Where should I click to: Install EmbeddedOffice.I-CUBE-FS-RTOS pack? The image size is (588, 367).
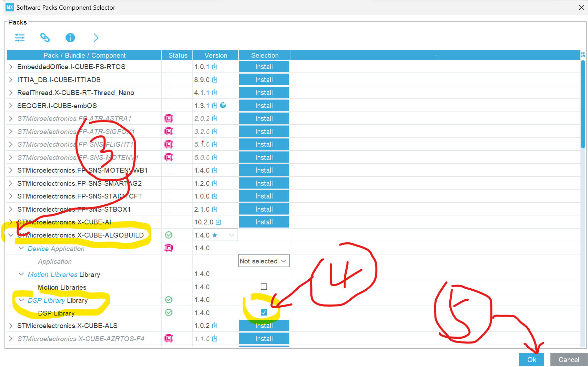(x=264, y=67)
